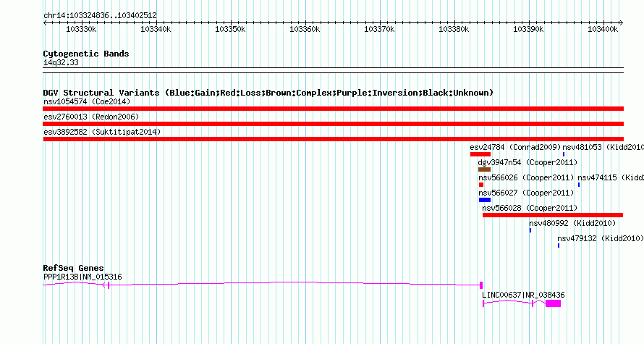Viewport: 644px width, 344px height.
Task: Select the large LINC00637 terminal exon block
Action: (x=554, y=303)
